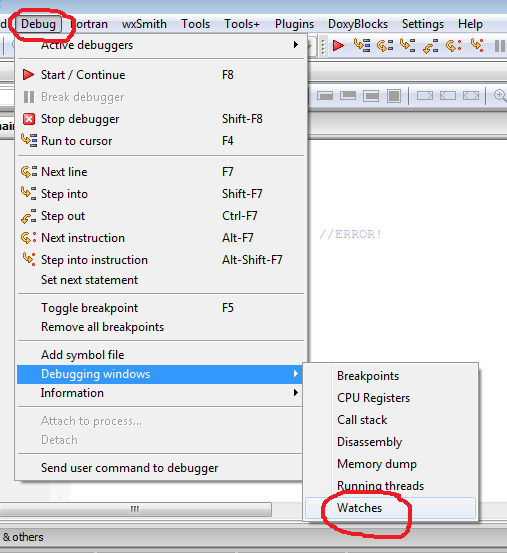
Task: Expand the Information submenu
Action: click(x=160, y=393)
